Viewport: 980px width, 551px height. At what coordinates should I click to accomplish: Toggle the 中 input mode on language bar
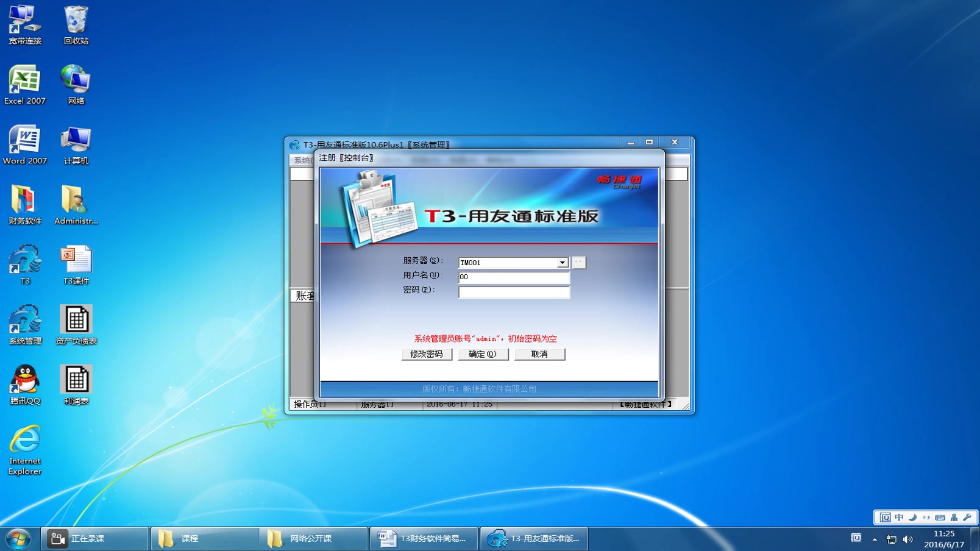[899, 517]
